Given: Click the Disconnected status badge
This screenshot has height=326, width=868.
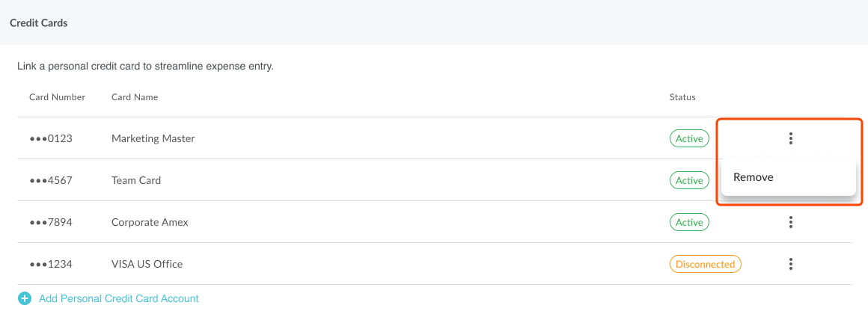Looking at the screenshot, I should tap(705, 264).
